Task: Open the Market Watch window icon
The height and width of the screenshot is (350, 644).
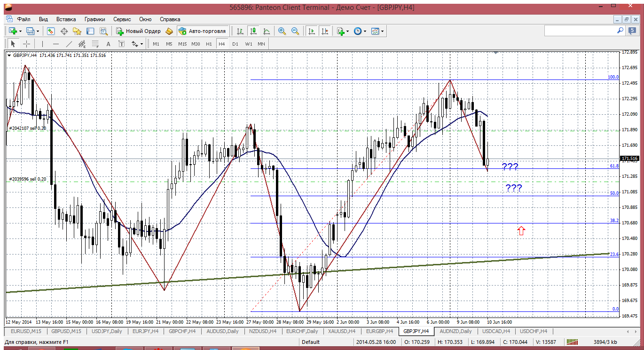Action: (51, 31)
